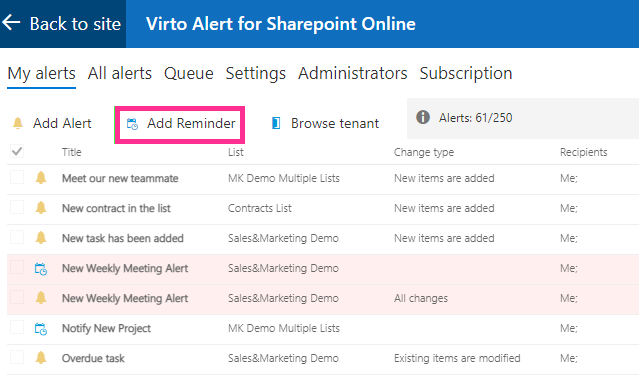The image size is (639, 376).
Task: Click the Alerts: 61/250 counter
Action: coord(475,118)
